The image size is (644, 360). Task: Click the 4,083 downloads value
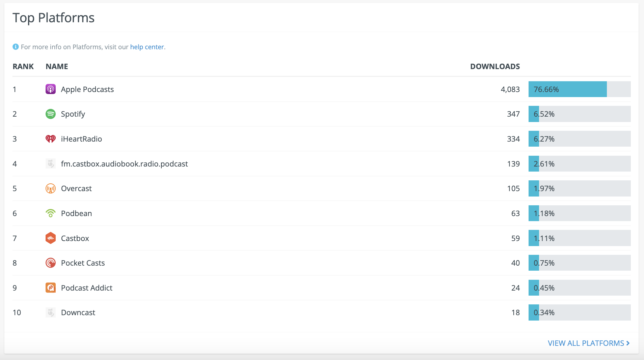tap(510, 89)
